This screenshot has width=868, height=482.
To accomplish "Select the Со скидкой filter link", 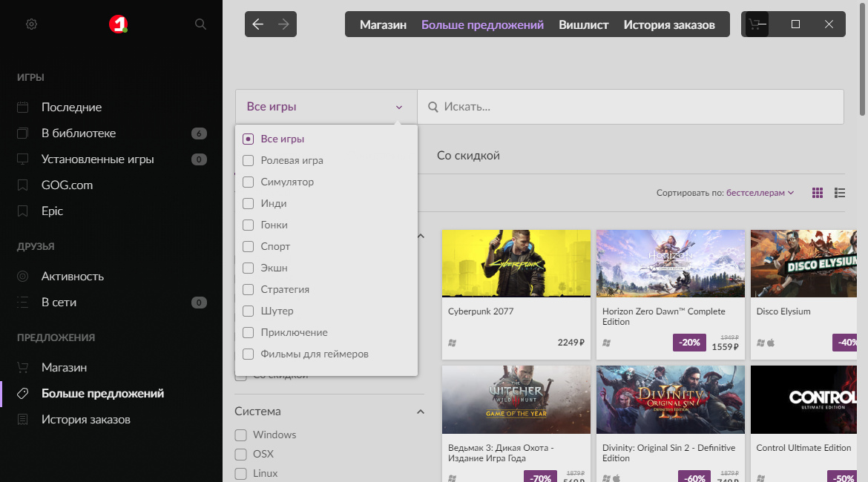I will pos(468,156).
